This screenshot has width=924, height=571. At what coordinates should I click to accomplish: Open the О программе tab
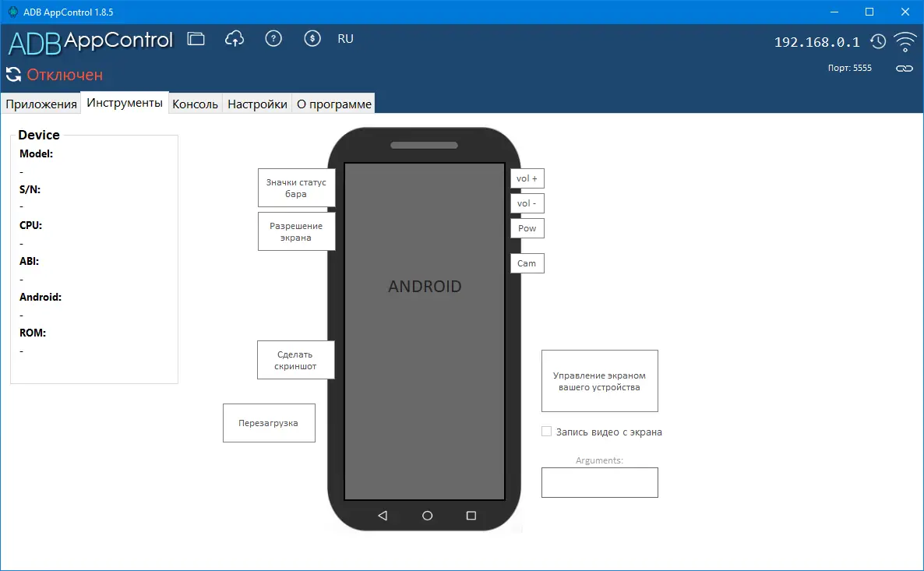click(334, 104)
